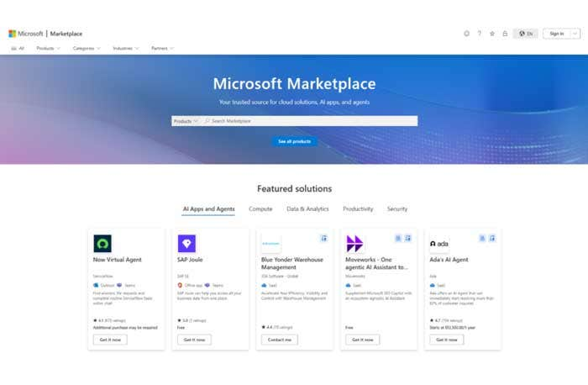This screenshot has width=588, height=385.
Task: Click the SAP Joule purple logo
Action: pos(186,244)
